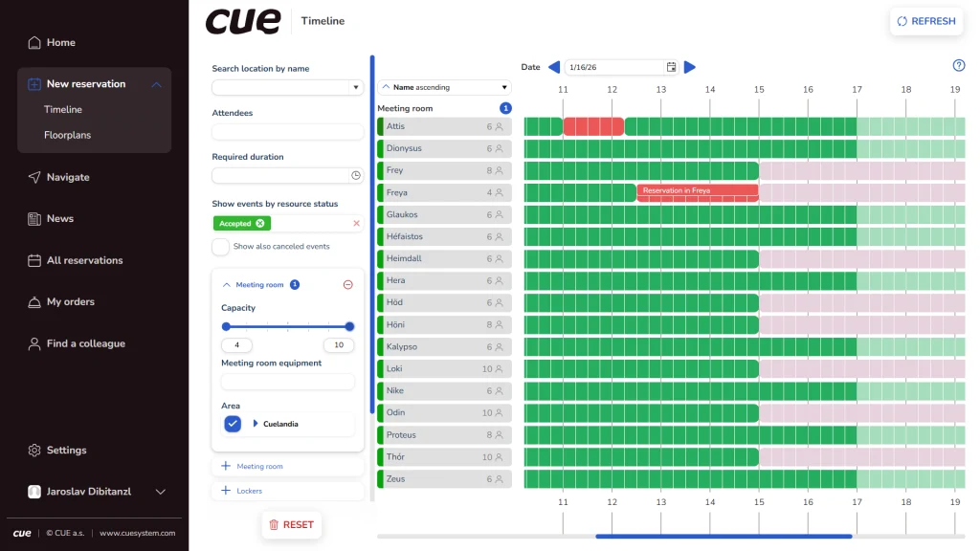Viewport: 980px width, 551px height.
Task: Expand the Cuelandia area tree node
Action: click(x=256, y=423)
